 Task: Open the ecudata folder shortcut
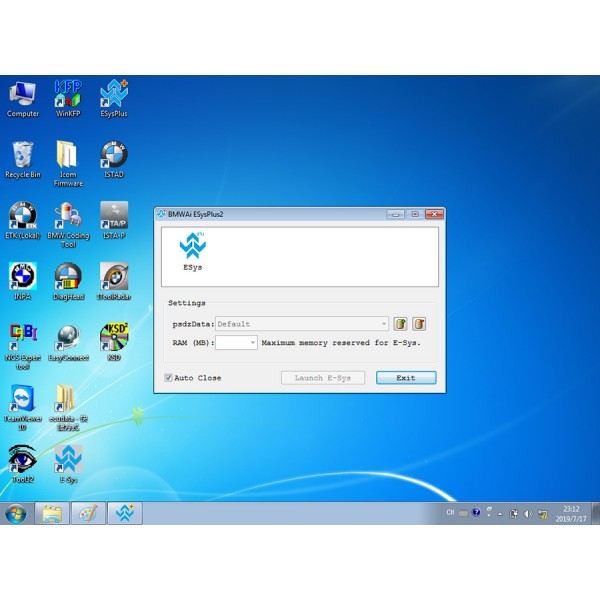68,408
